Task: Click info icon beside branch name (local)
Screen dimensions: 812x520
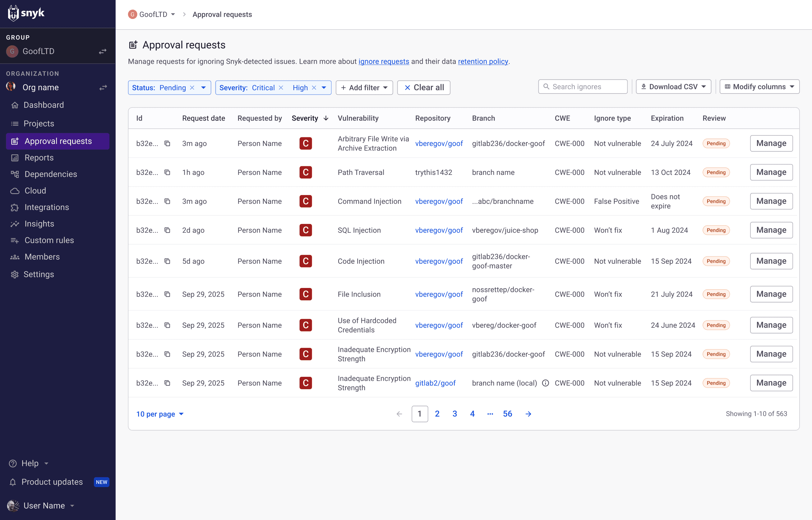Action: (x=545, y=383)
